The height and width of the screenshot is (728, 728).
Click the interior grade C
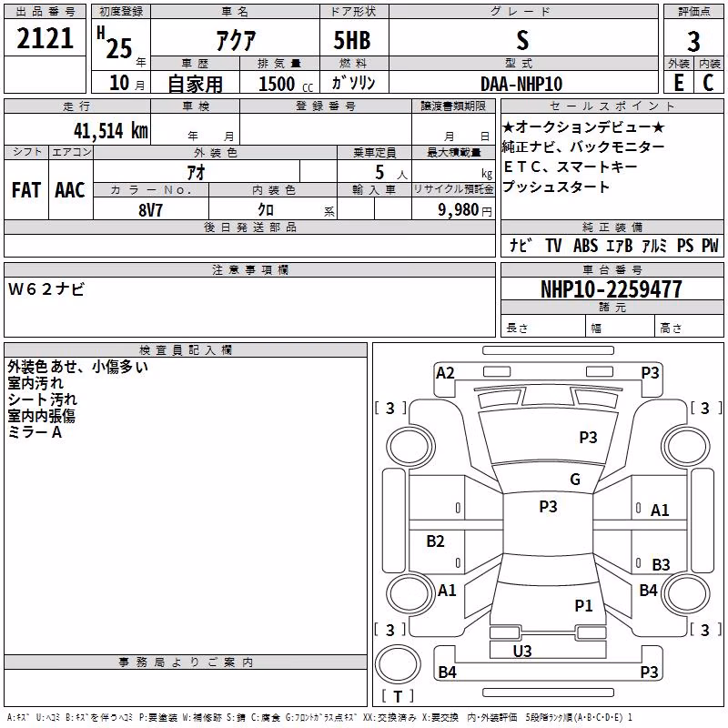pyautogui.click(x=708, y=83)
